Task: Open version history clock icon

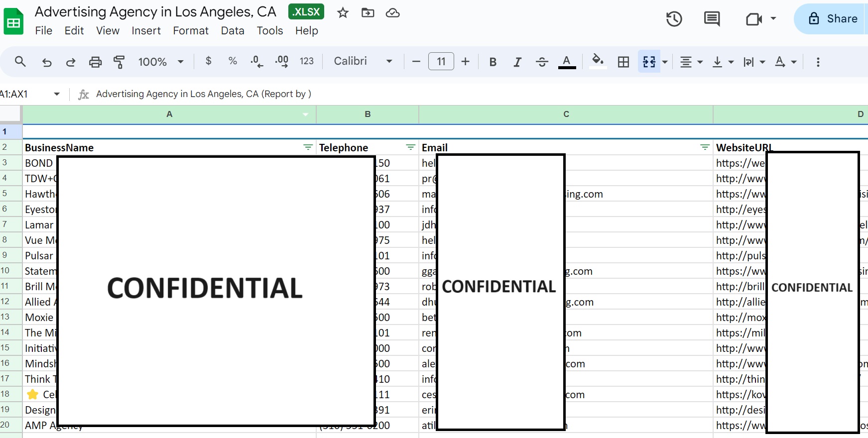Action: click(x=674, y=19)
